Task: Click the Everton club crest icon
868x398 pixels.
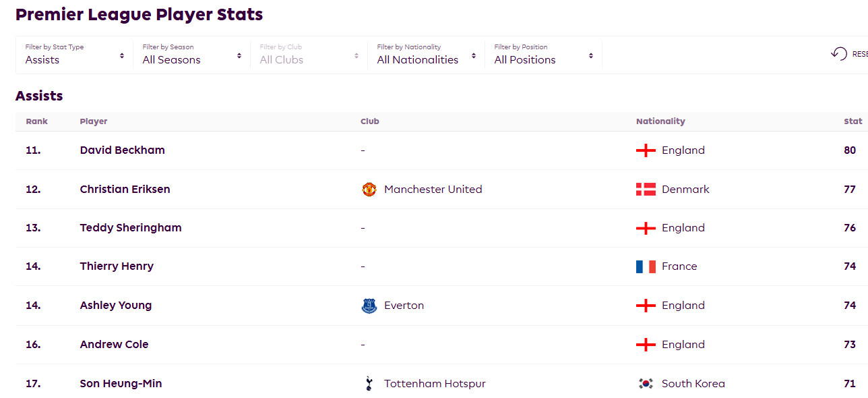Action: (x=369, y=306)
